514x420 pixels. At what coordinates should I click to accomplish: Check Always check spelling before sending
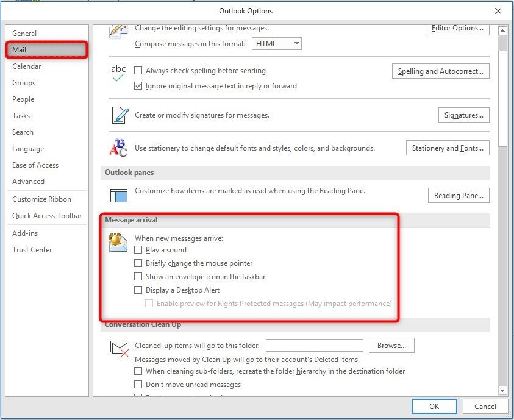point(138,71)
